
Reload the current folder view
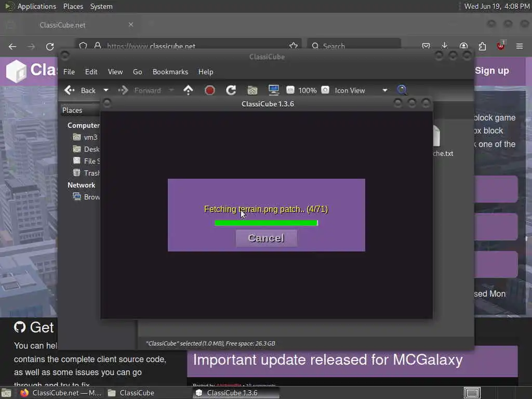tap(231, 90)
